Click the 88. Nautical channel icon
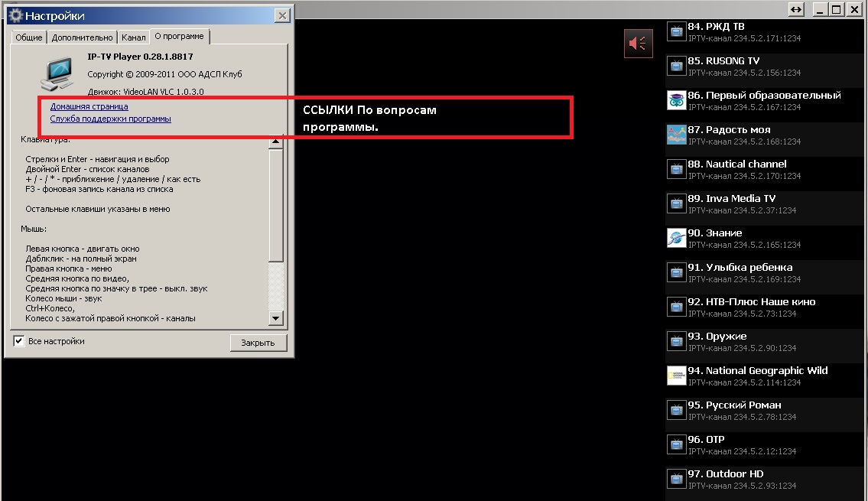Viewport: 868px width, 501px height. (677, 169)
